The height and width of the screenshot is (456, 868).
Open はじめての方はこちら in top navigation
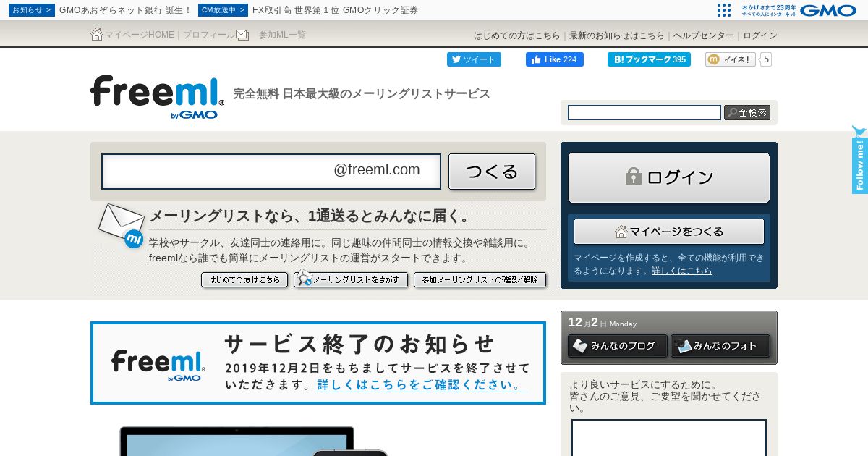(x=516, y=35)
